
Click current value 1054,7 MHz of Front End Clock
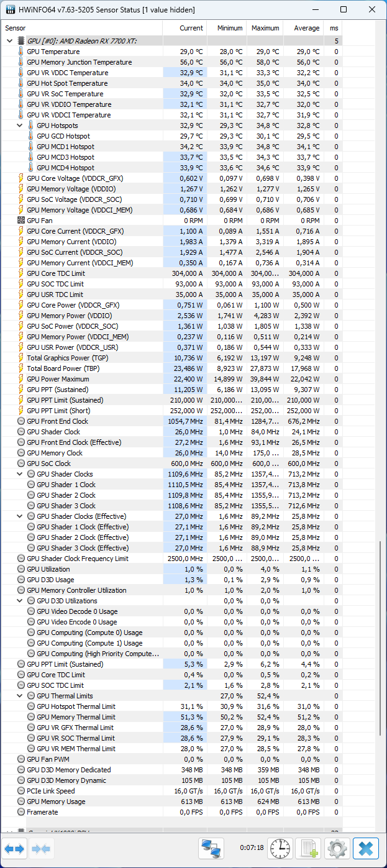186,421
